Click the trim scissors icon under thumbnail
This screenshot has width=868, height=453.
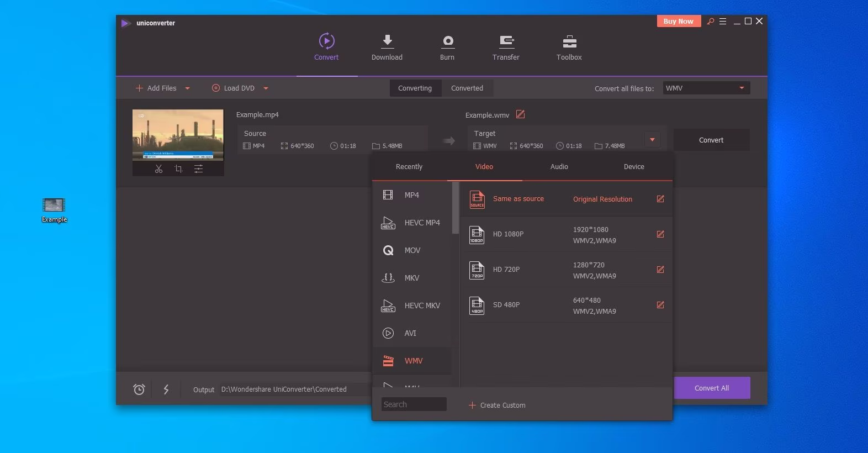pos(158,169)
